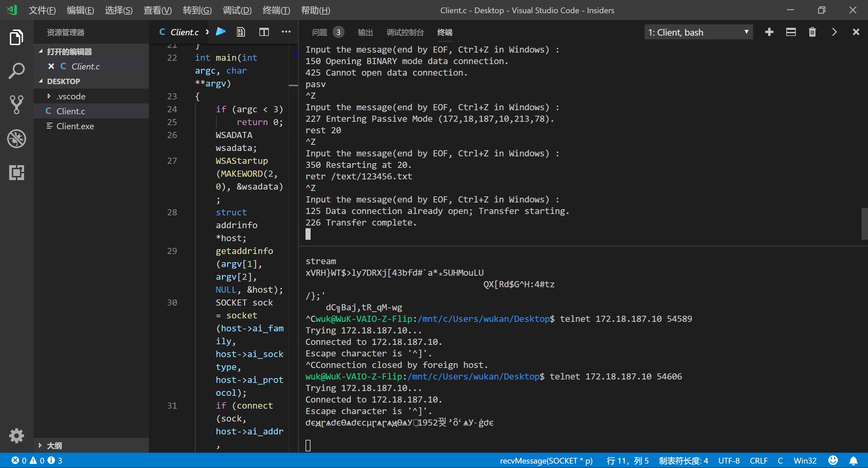Open the Search view in activity bar
Viewport: 868px width, 468px height.
(x=16, y=71)
